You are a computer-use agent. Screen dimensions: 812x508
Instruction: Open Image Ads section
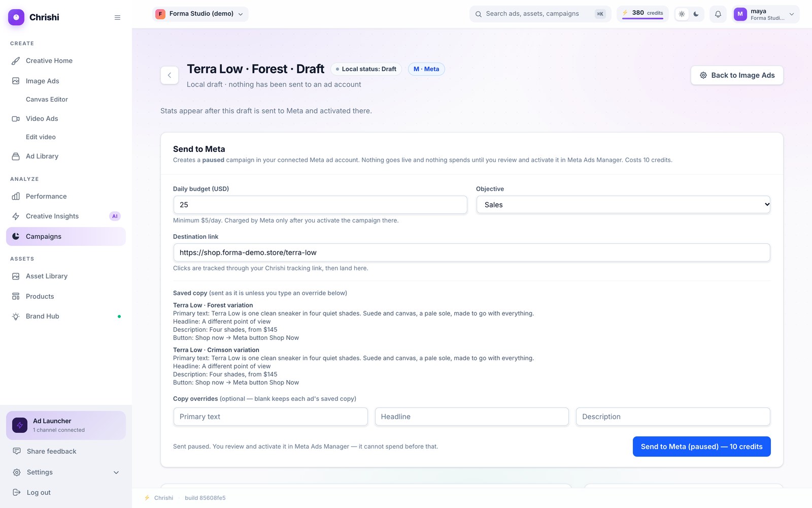coord(66,81)
